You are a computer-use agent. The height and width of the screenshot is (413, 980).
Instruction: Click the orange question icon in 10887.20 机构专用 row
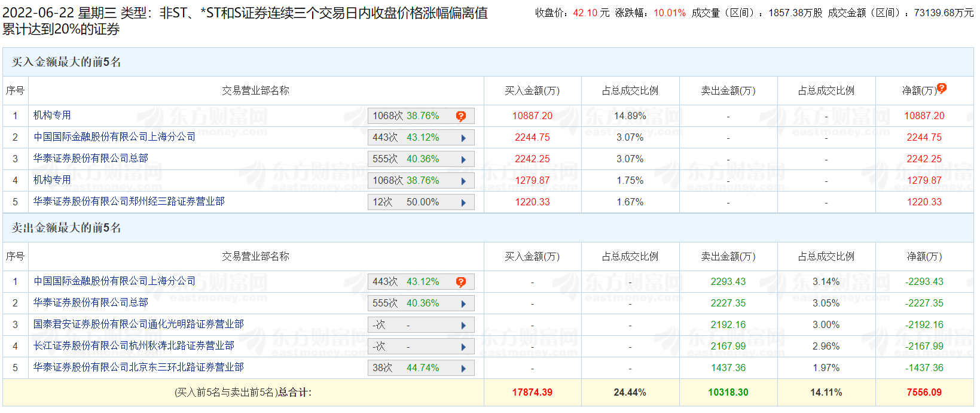(461, 116)
